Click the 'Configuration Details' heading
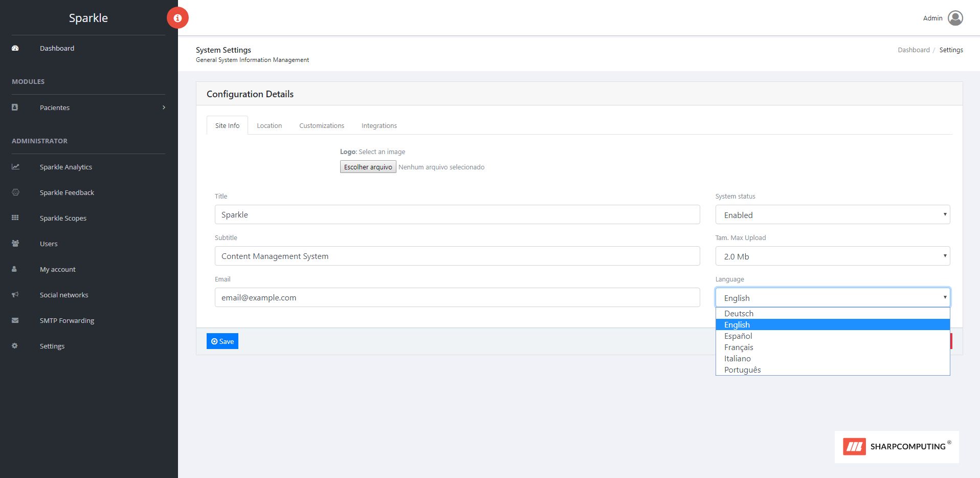The image size is (980, 478). pyautogui.click(x=250, y=94)
